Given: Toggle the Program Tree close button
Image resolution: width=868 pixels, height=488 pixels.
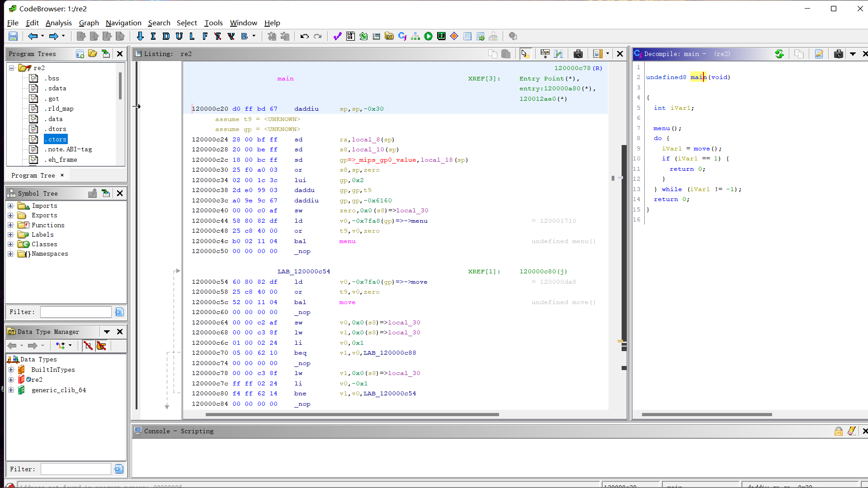Looking at the screenshot, I should [120, 54].
